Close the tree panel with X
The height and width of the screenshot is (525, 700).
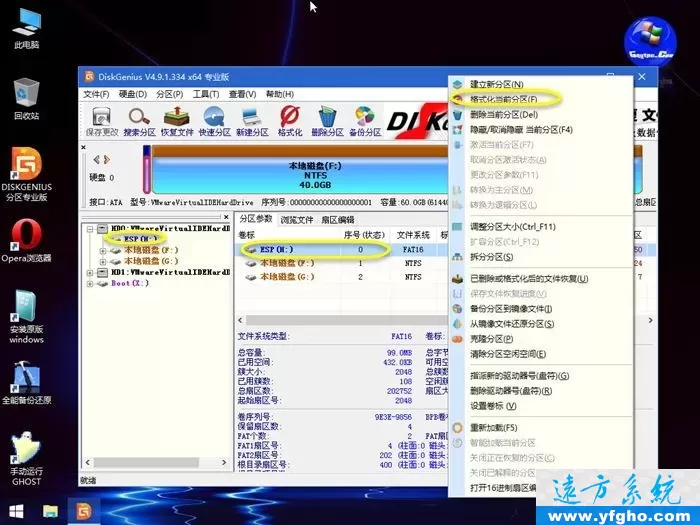click(x=226, y=217)
